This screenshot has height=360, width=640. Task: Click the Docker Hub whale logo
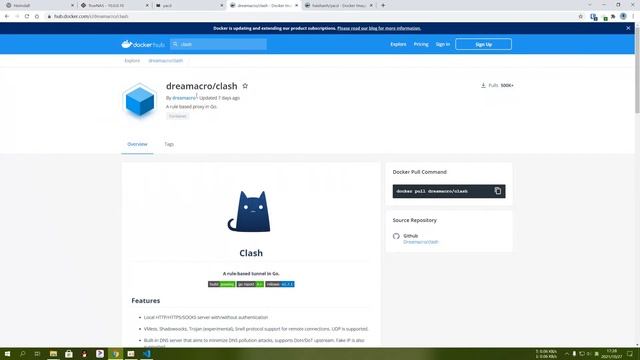[x=143, y=44]
